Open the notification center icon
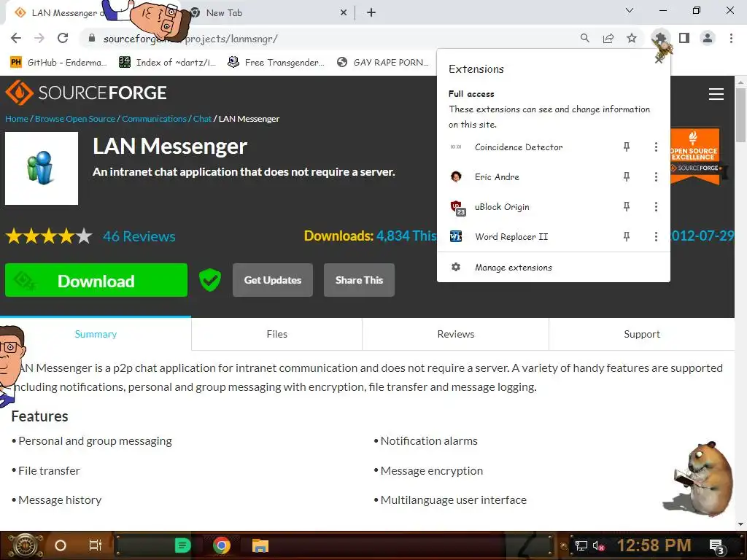 tap(718, 547)
